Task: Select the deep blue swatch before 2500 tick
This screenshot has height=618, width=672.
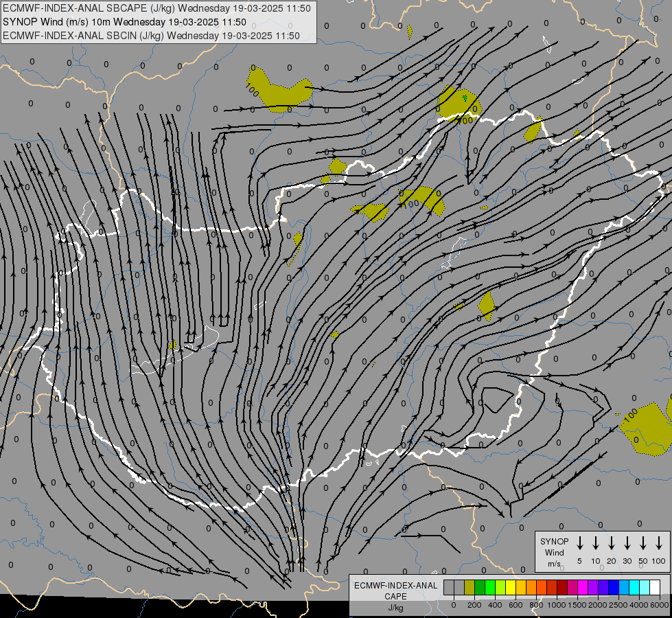Action: 614,587
